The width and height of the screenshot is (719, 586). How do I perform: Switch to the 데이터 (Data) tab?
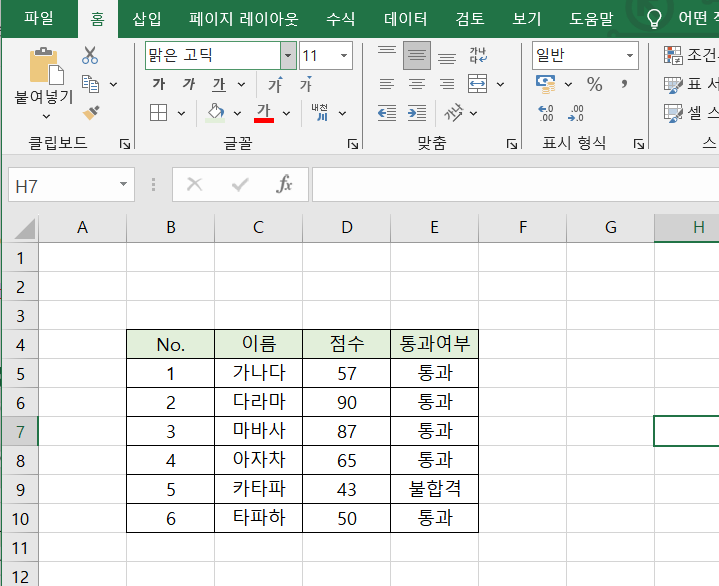click(406, 19)
